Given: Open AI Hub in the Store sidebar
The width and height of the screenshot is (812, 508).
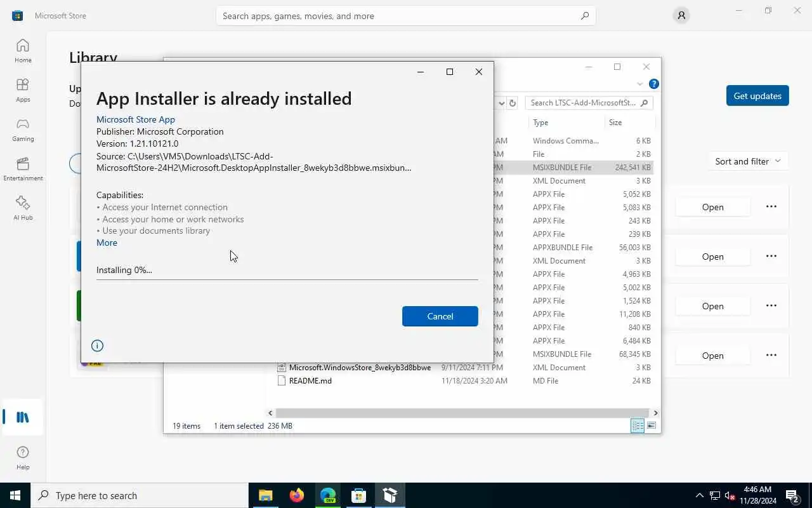Looking at the screenshot, I should [x=23, y=208].
